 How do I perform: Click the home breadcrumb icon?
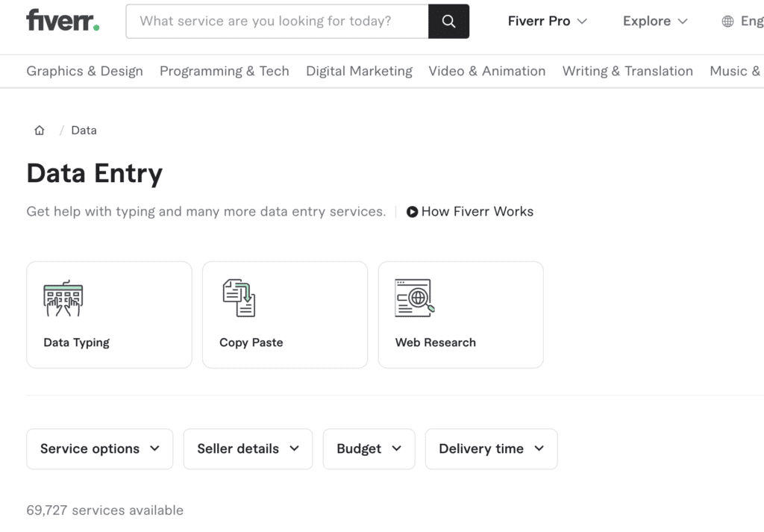point(39,130)
